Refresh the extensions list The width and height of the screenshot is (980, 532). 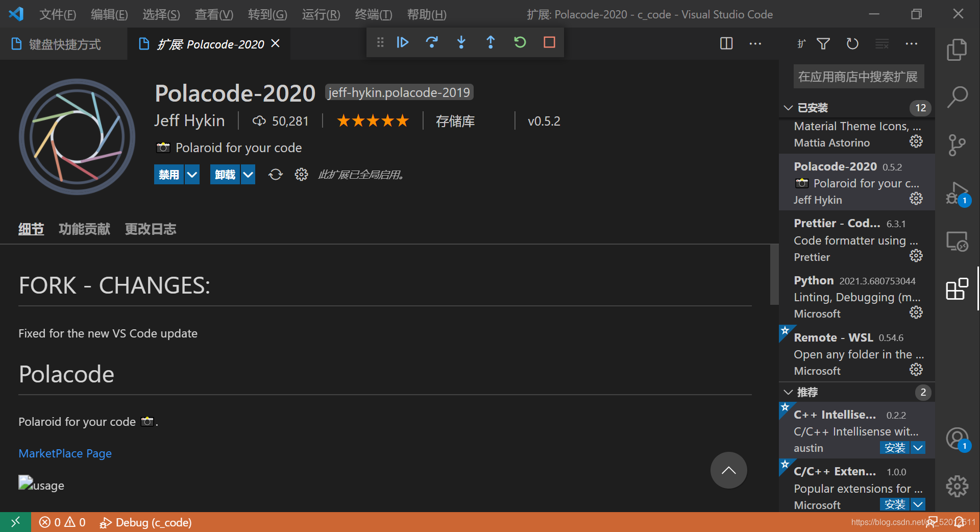click(x=852, y=44)
